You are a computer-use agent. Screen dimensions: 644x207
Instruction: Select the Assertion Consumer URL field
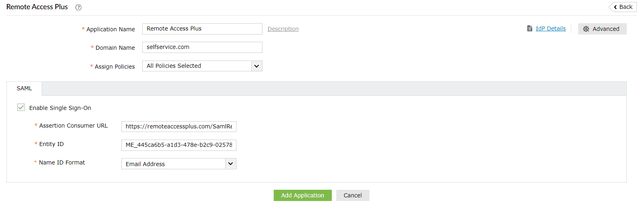pyautogui.click(x=179, y=127)
